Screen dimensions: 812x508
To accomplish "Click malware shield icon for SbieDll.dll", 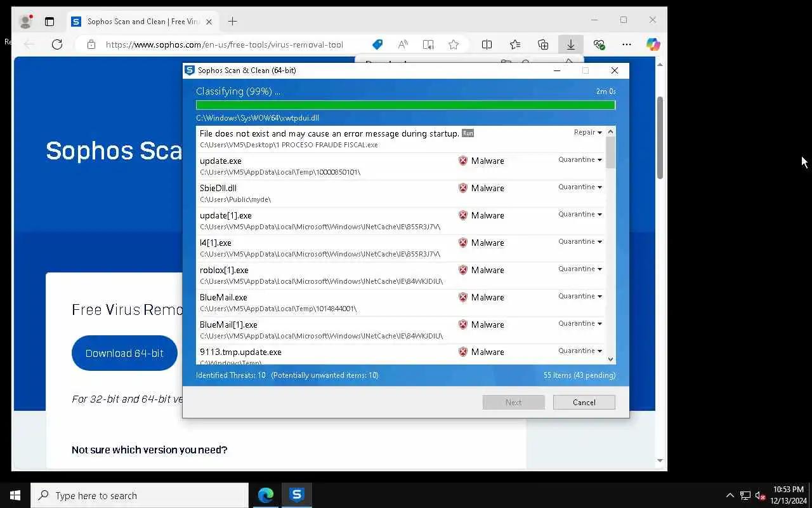I will pos(463,188).
